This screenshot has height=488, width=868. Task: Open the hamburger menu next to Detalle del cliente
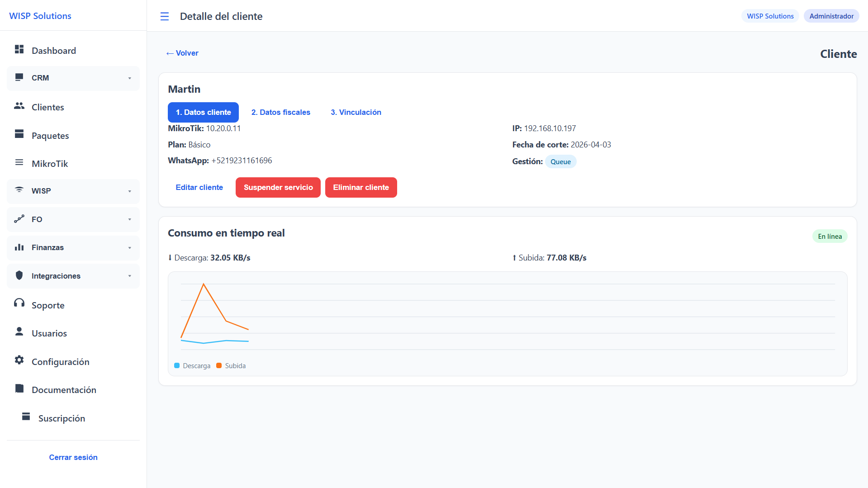click(x=164, y=16)
